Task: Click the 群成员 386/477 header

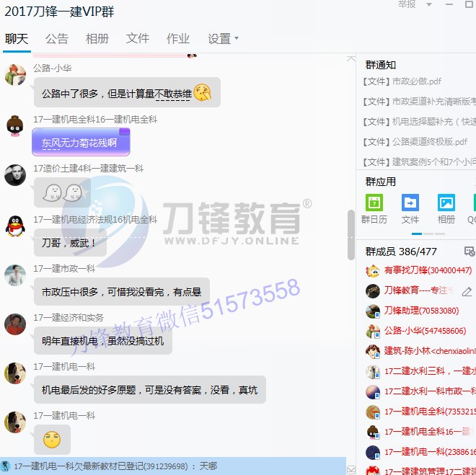Action: click(401, 252)
